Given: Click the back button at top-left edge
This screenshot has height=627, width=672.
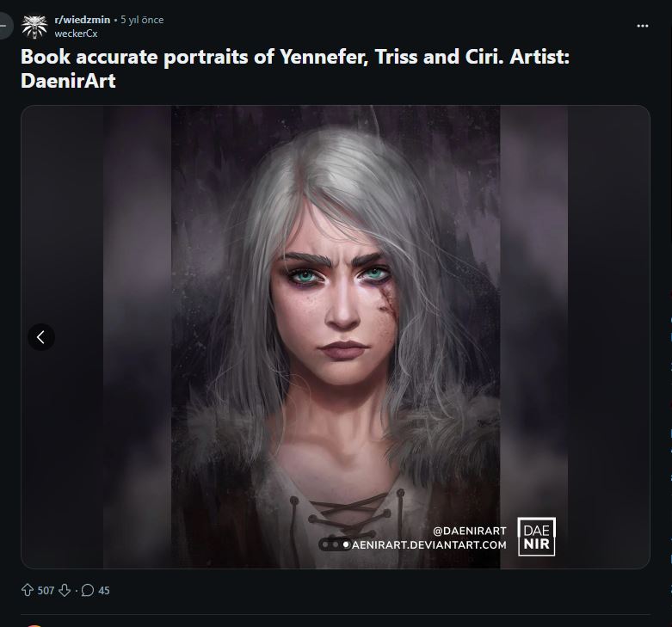Looking at the screenshot, I should tap(4, 26).
